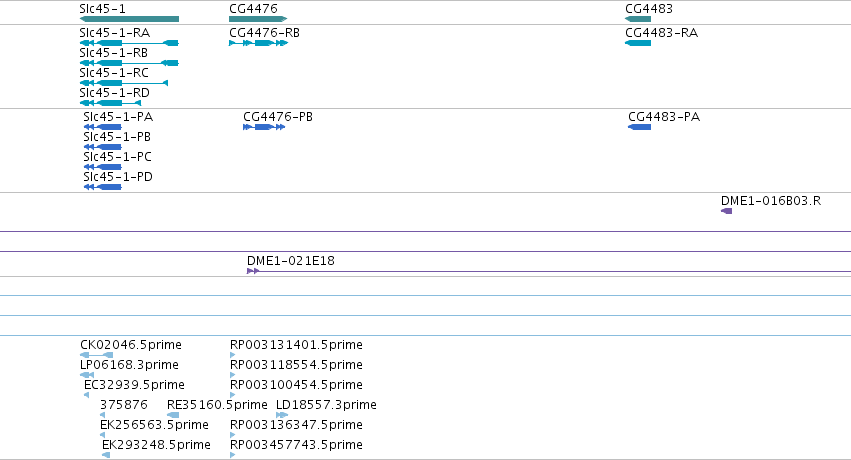Click the CG4483-PA label text
This screenshot has width=851, height=460.
click(x=664, y=117)
